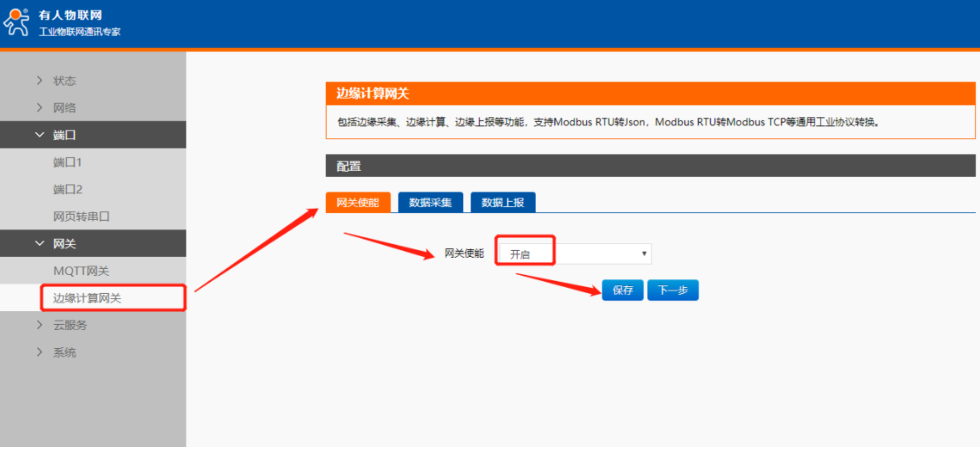The width and height of the screenshot is (980, 453).
Task: Expand the 系统 menu chevron
Action: tap(40, 352)
